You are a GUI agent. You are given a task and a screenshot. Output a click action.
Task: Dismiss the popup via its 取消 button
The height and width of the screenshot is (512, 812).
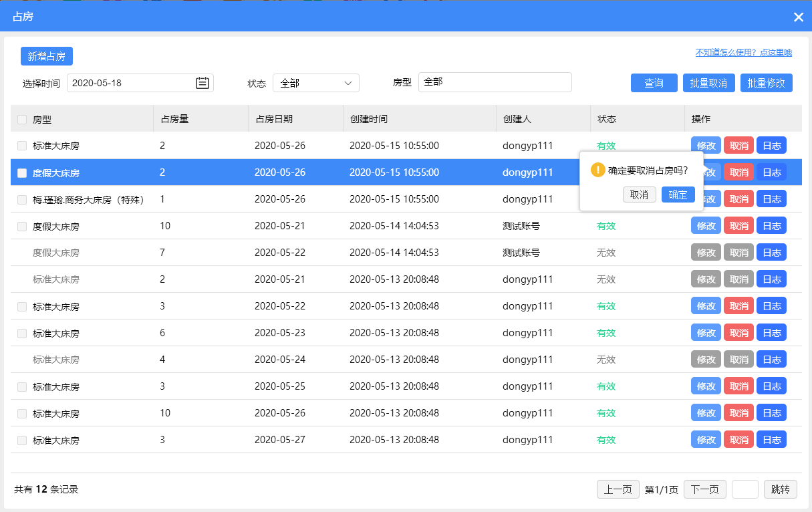coord(640,195)
